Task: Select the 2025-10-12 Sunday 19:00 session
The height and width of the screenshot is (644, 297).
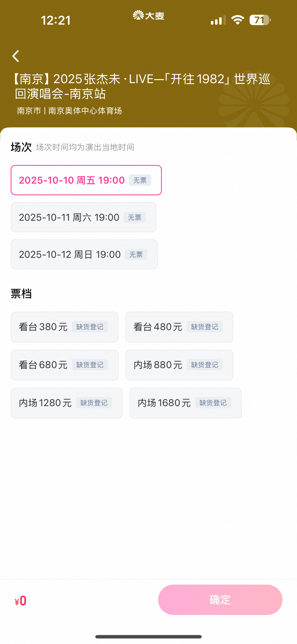Action: click(84, 254)
